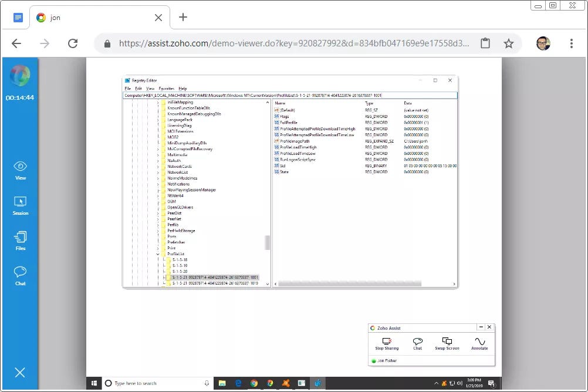Click the tree pane vertical scrollbar thumb
The width and height of the screenshot is (588, 392).
(x=268, y=242)
